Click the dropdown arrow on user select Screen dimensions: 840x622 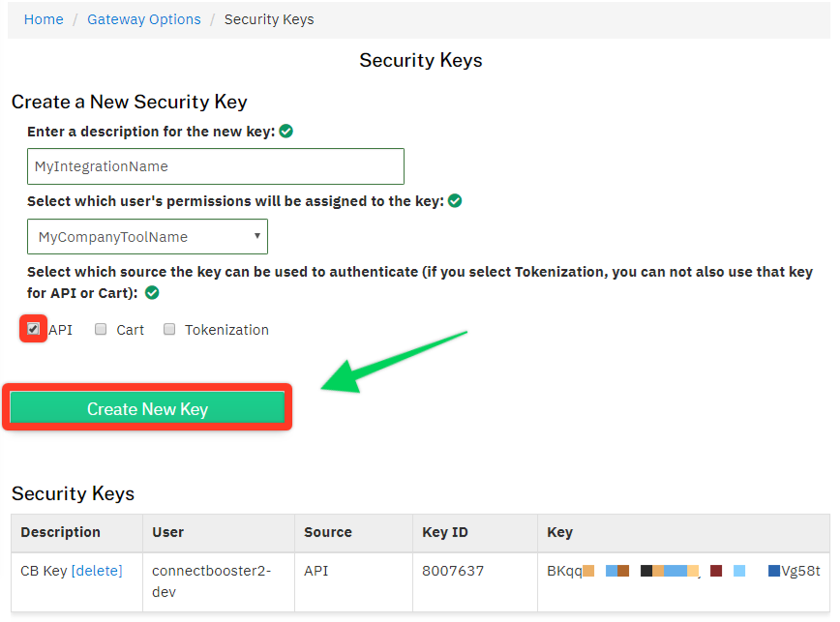click(x=256, y=236)
